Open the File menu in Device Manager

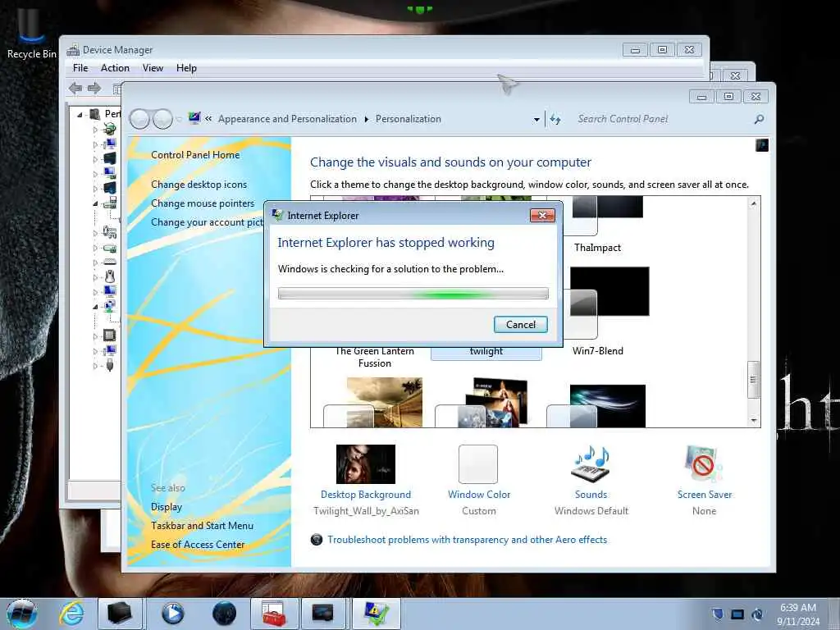tap(80, 68)
